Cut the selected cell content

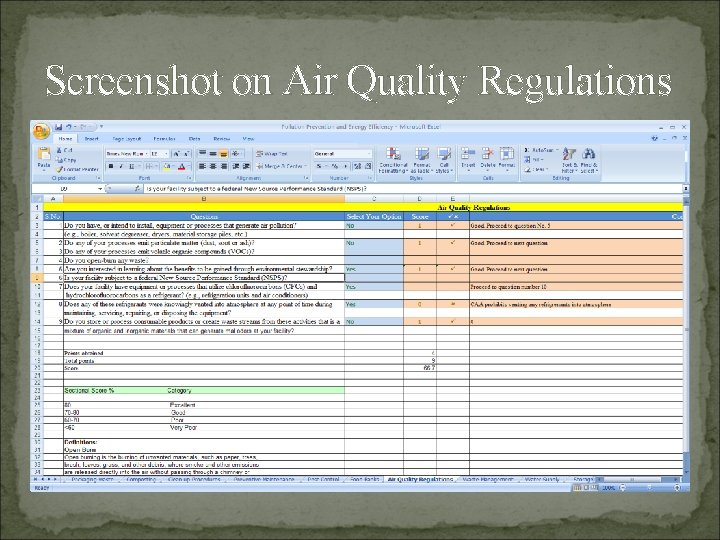pyautogui.click(x=64, y=150)
